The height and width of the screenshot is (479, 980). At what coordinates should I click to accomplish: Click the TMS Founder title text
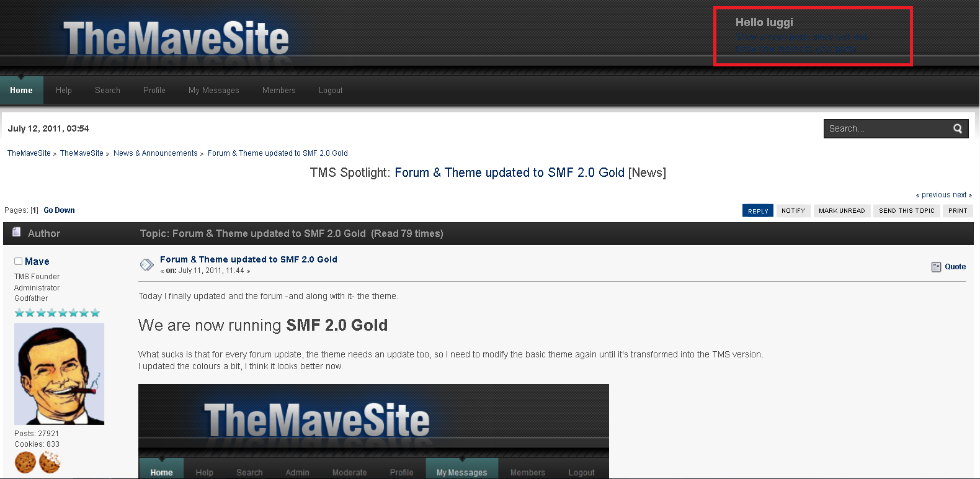37,277
